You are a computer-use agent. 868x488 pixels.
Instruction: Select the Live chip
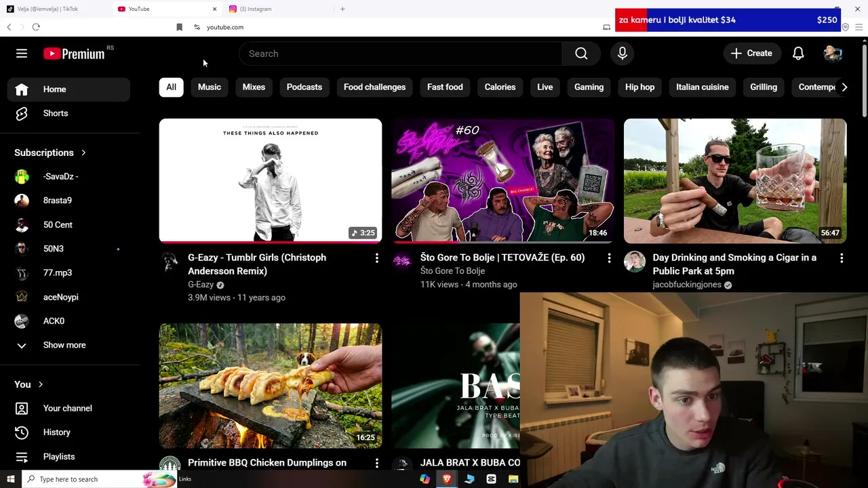545,87
